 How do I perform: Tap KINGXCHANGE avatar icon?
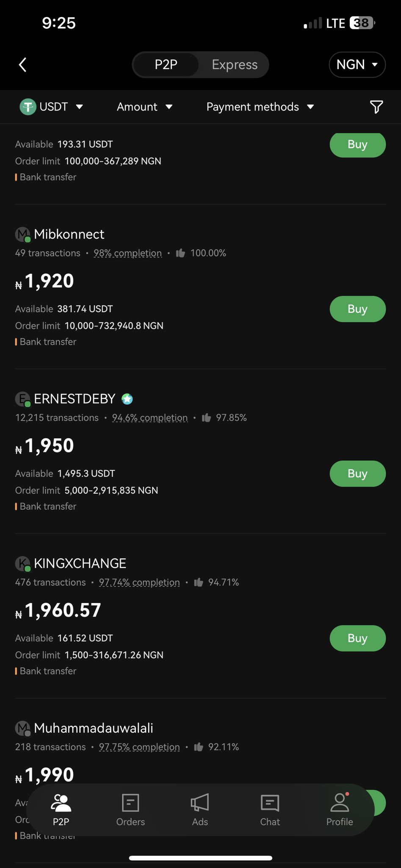click(23, 564)
